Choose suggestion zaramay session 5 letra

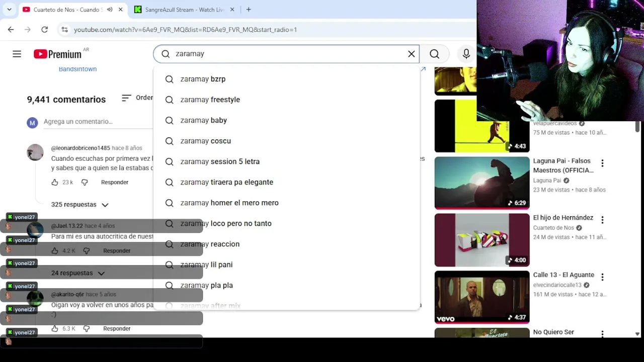tap(286, 161)
